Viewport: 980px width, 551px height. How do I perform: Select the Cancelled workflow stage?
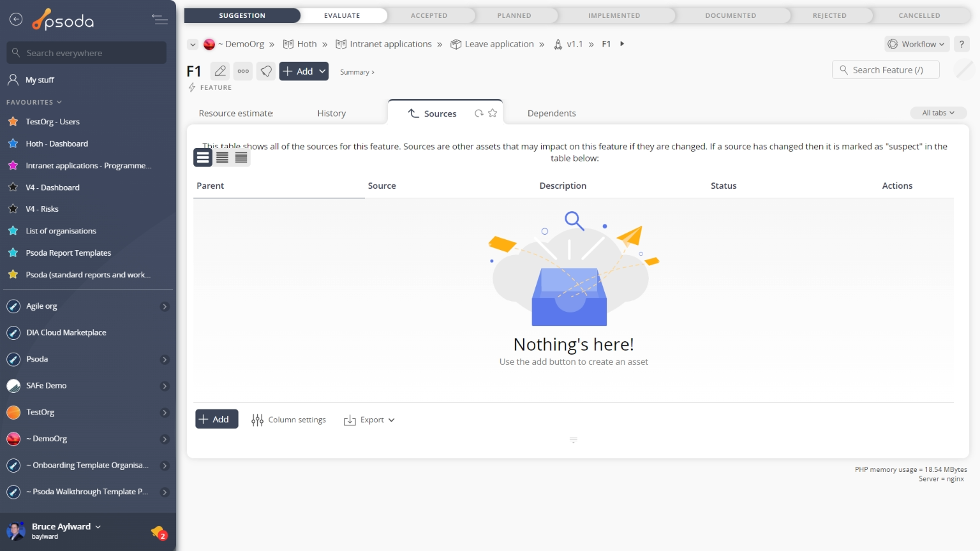coord(919,15)
